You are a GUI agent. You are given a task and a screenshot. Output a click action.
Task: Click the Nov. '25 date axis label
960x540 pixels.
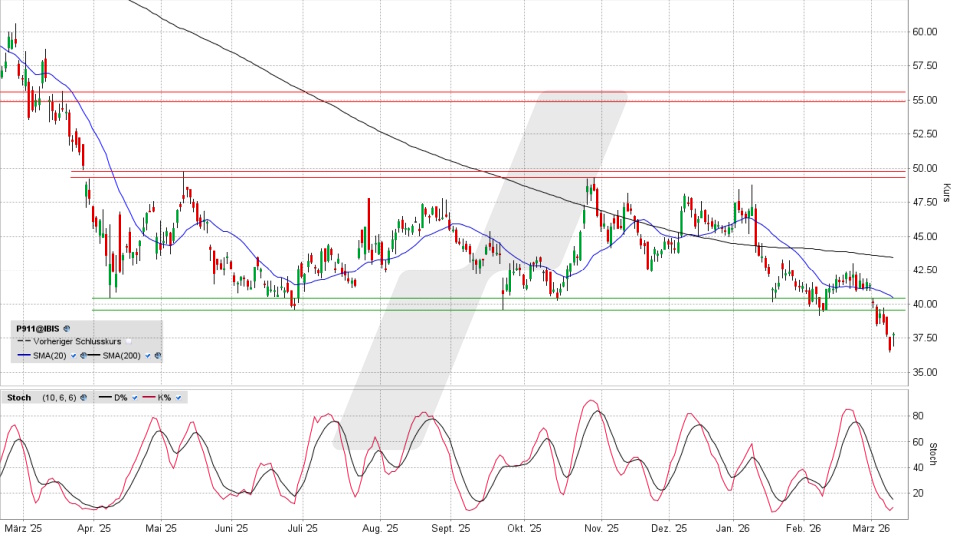pos(602,527)
